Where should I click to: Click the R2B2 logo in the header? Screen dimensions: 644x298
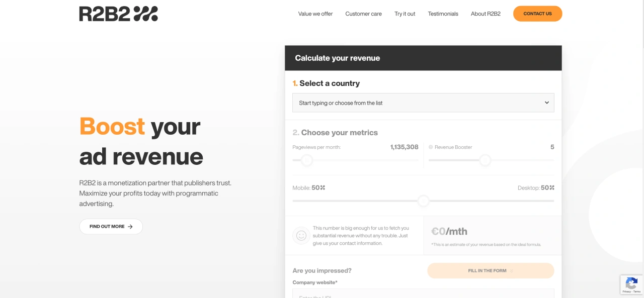118,14
